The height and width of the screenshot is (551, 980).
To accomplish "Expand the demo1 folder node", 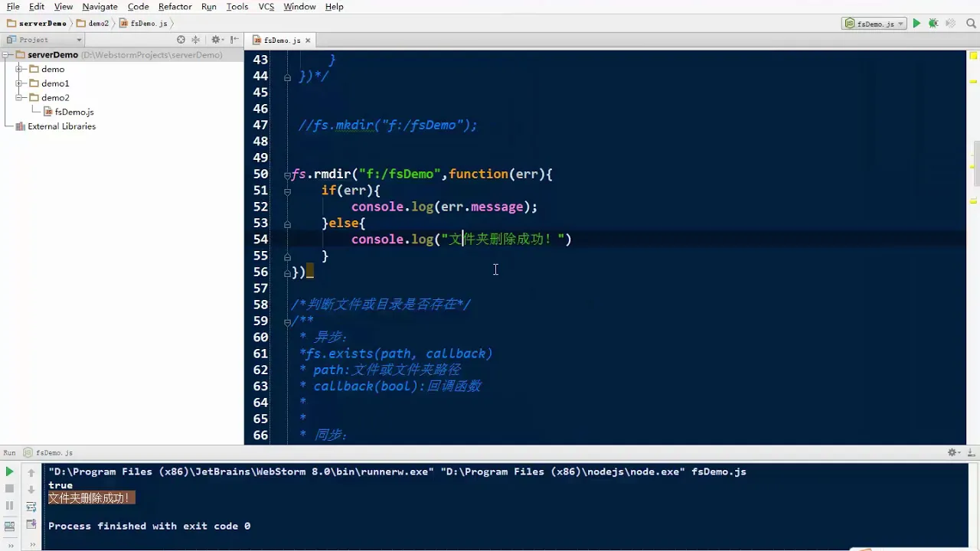I will 19,83.
